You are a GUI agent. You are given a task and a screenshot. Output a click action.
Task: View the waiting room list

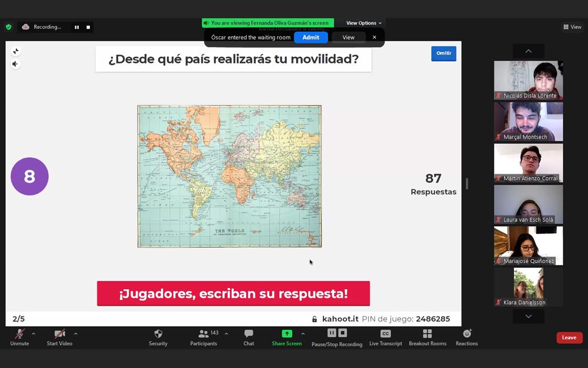(348, 37)
